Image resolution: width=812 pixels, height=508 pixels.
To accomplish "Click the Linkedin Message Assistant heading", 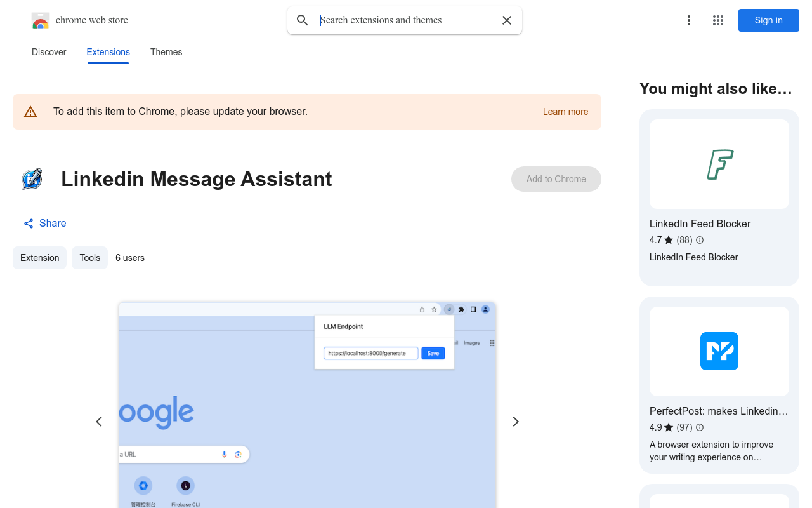I will pyautogui.click(x=197, y=179).
